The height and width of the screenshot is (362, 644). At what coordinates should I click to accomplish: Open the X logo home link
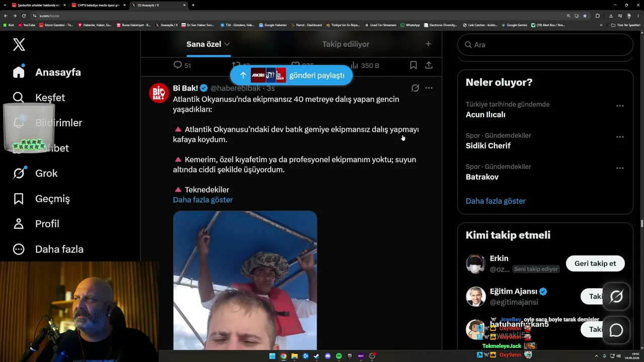point(19,45)
